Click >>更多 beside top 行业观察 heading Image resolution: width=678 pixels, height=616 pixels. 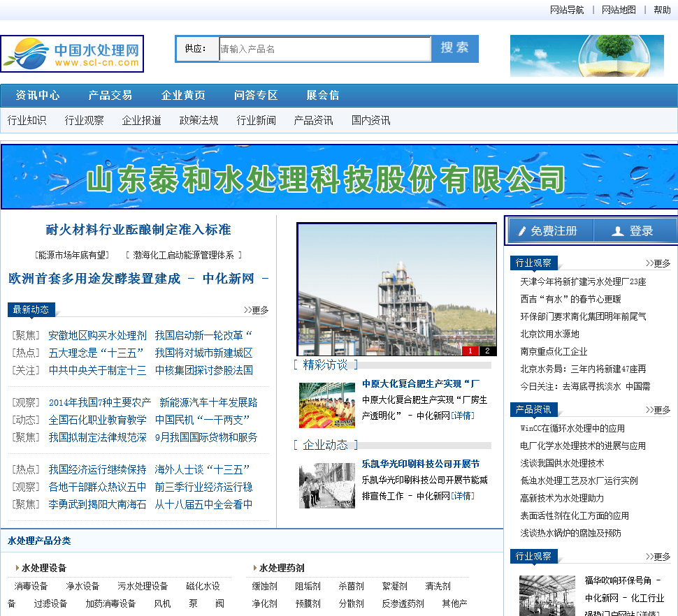(x=658, y=263)
